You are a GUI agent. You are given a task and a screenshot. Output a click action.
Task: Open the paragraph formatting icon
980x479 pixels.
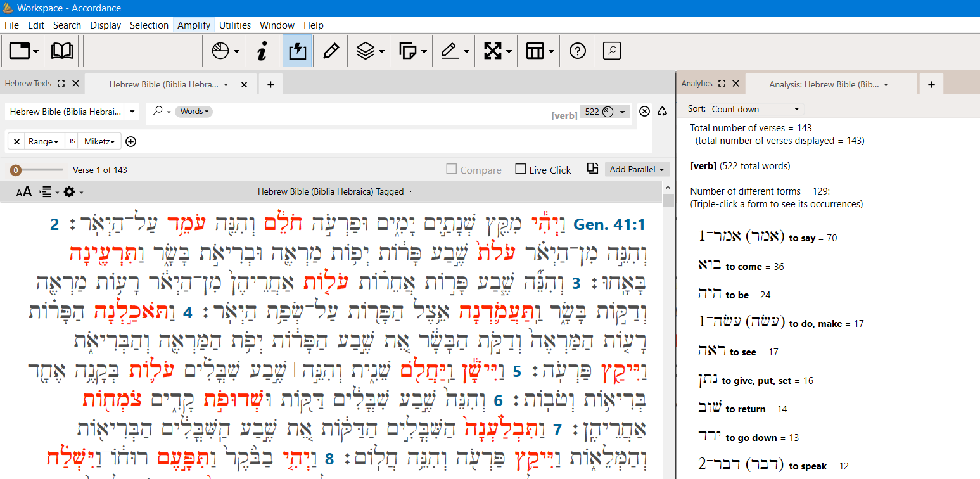pyautogui.click(x=46, y=191)
